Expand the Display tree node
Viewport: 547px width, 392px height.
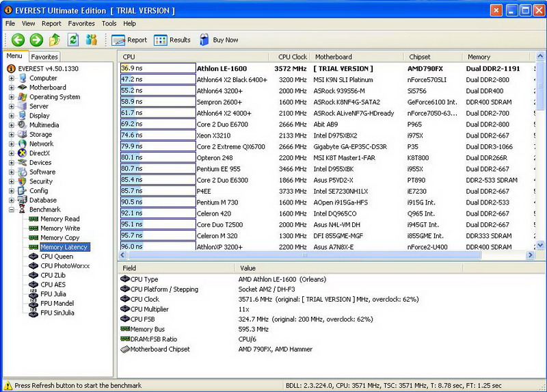pyautogui.click(x=12, y=116)
